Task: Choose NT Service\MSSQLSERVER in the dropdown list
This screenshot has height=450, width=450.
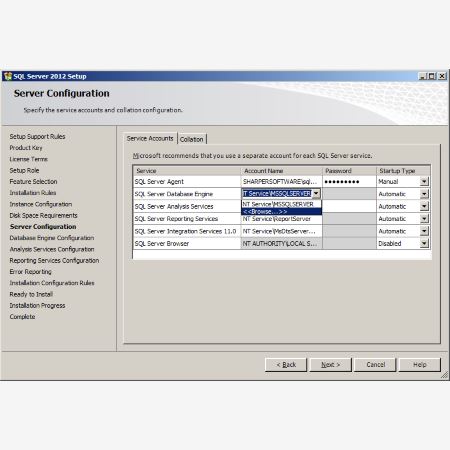Action: coord(281,204)
